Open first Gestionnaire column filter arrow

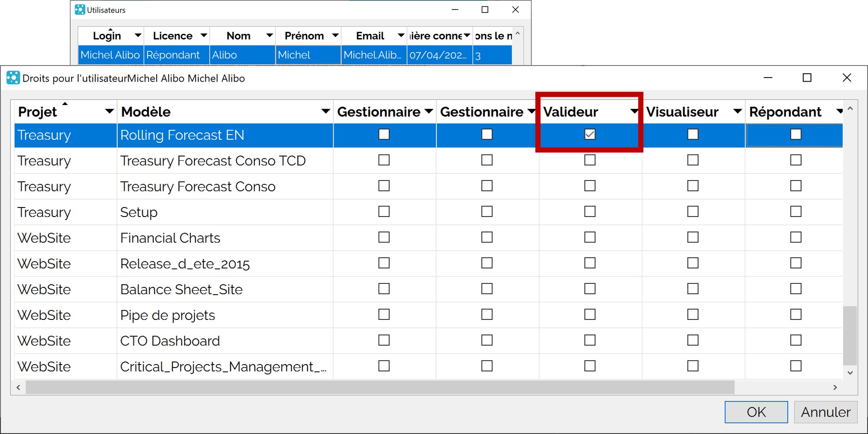point(429,112)
